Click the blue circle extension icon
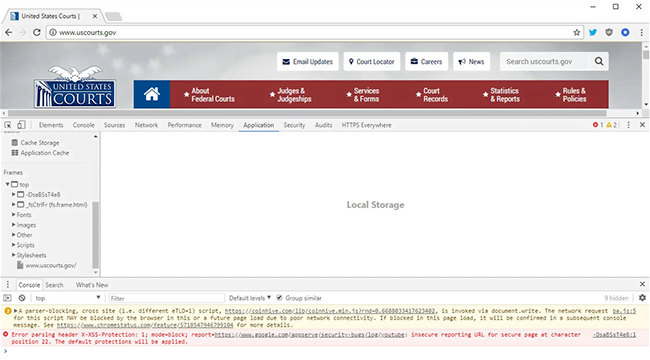Viewport: 650px width, 360px height. 625,32
